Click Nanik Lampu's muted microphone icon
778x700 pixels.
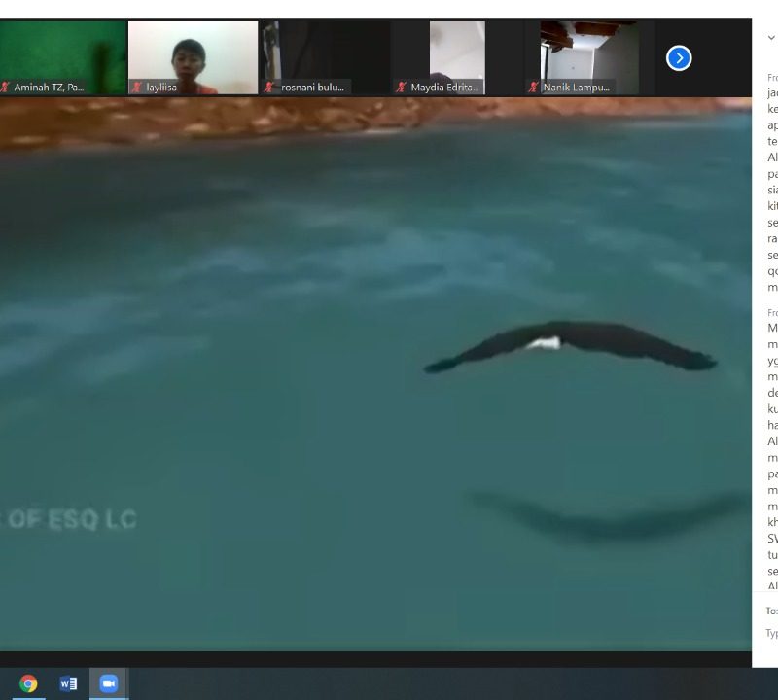tap(533, 87)
